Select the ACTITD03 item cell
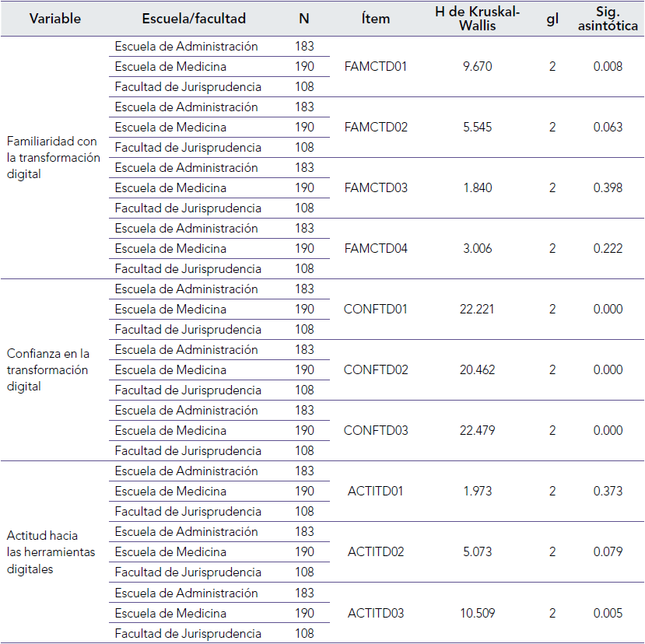 375,613
